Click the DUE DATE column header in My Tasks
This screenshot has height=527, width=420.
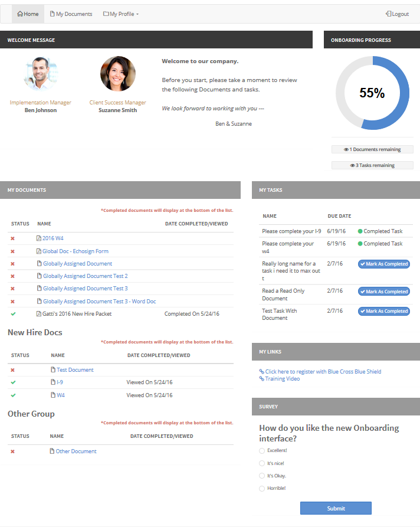339,216
